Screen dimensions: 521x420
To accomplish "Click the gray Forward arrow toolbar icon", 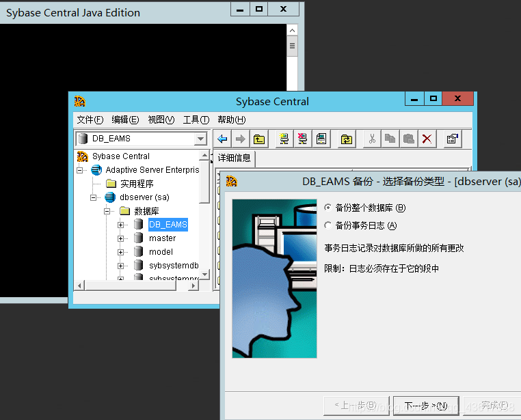I will 241,139.
